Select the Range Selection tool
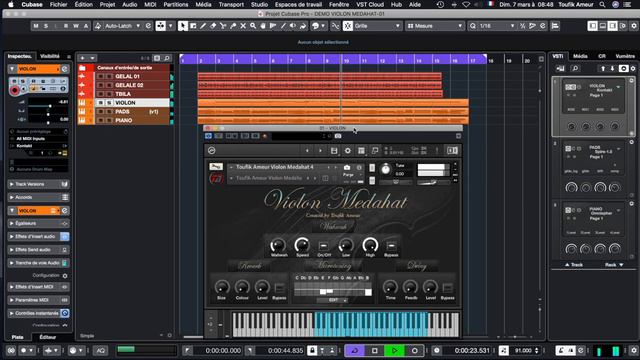 (193, 26)
